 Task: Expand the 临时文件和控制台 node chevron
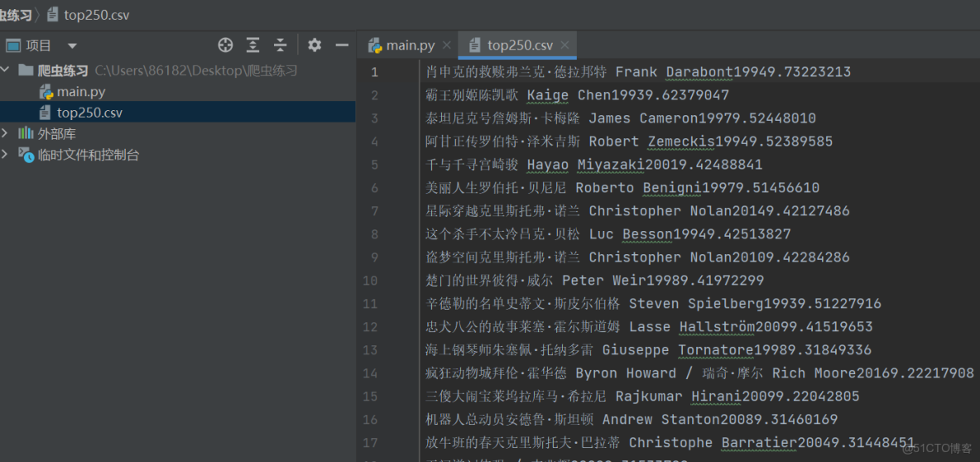pyautogui.click(x=6, y=154)
